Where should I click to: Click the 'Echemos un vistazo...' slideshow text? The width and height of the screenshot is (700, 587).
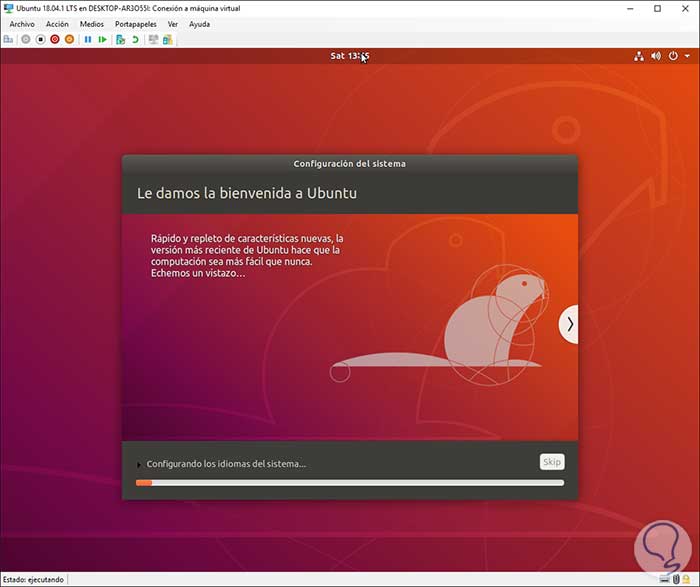click(198, 273)
